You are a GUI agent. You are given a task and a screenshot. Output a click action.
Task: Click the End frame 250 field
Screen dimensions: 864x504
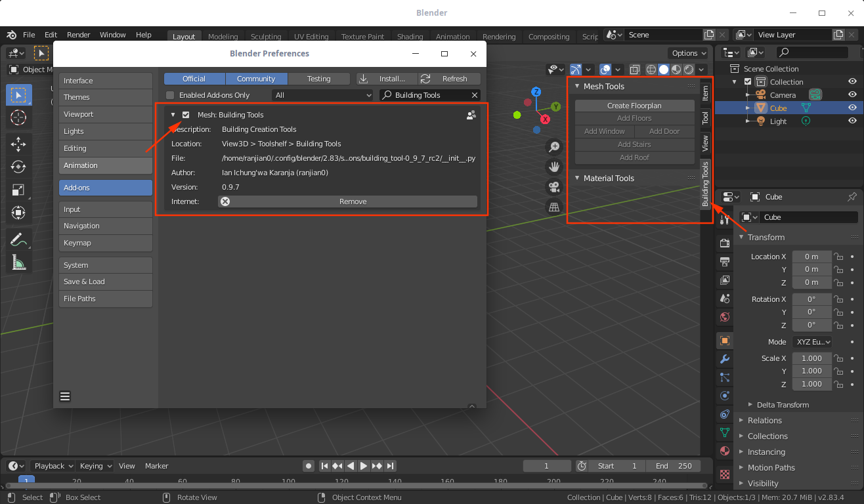click(672, 466)
